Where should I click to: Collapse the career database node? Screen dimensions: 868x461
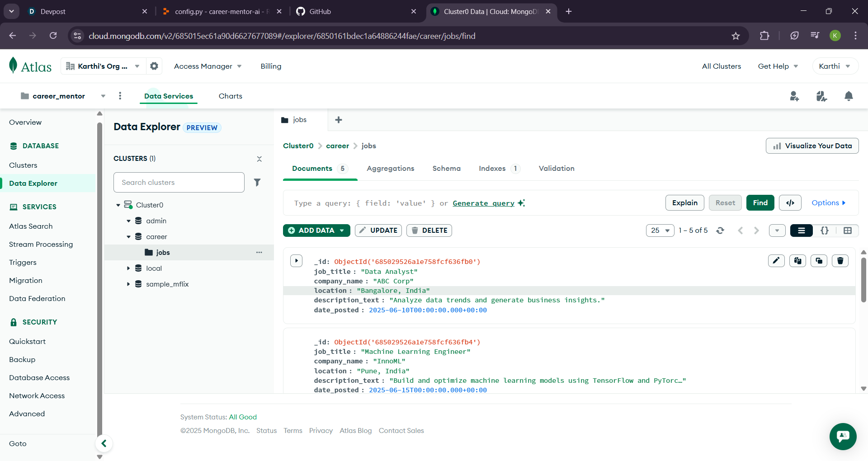(x=128, y=237)
